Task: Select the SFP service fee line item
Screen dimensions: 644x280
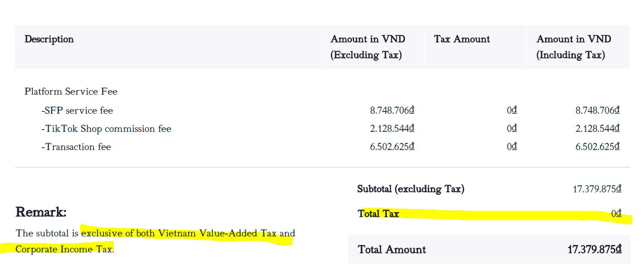Action: (77, 111)
